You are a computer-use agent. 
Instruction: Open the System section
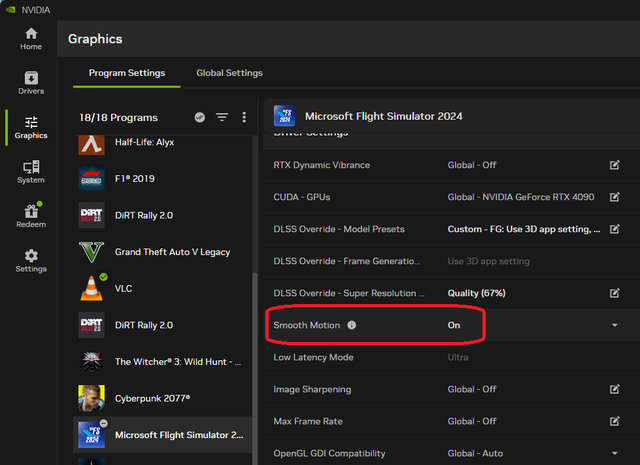[31, 172]
